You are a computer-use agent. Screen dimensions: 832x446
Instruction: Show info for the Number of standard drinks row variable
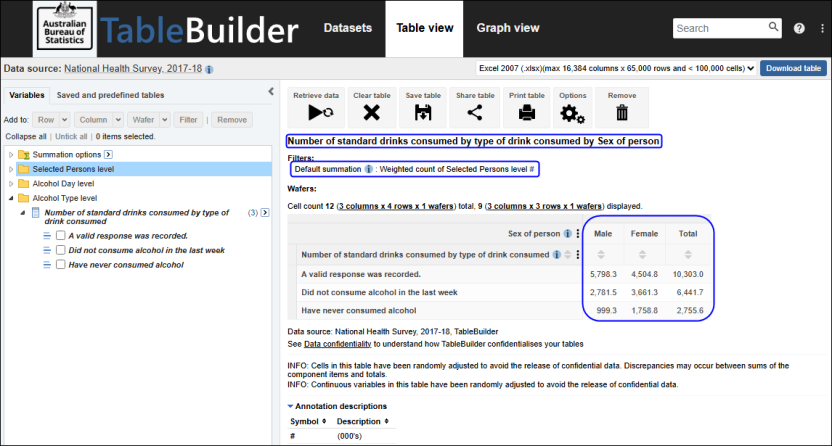tap(557, 255)
